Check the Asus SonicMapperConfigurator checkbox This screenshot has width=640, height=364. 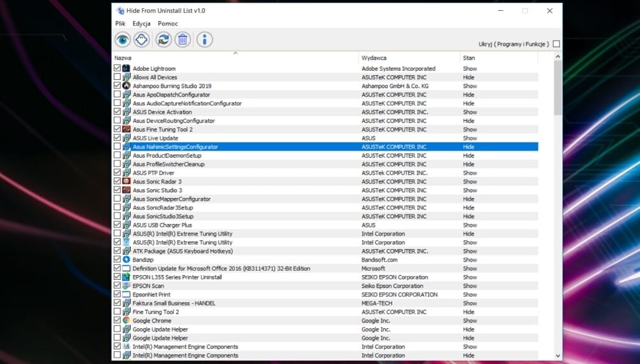pyautogui.click(x=117, y=199)
